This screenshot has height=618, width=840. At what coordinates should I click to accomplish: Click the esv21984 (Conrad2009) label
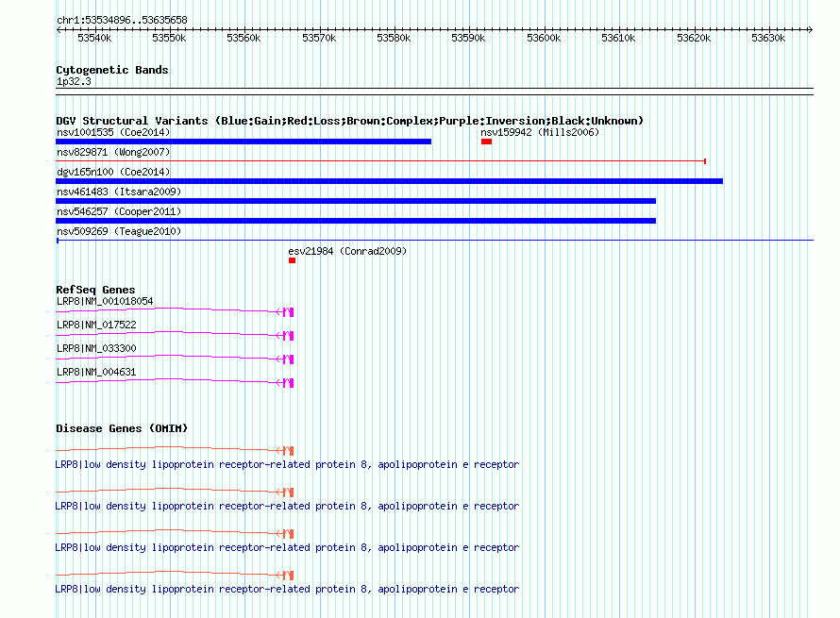click(x=347, y=251)
